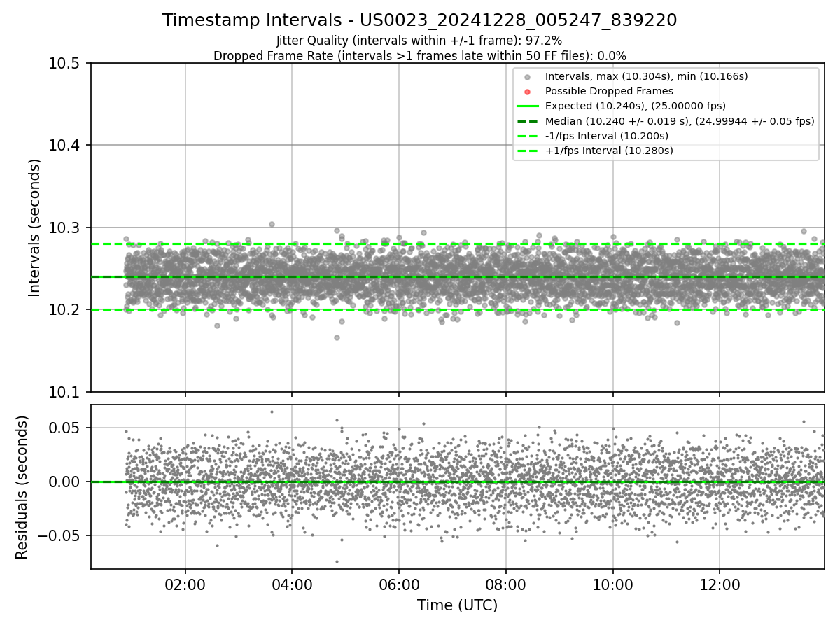This screenshot has width=840, height=630.
Task: Click the x-axis label 'Time (UTC)'
Action: 457,605
